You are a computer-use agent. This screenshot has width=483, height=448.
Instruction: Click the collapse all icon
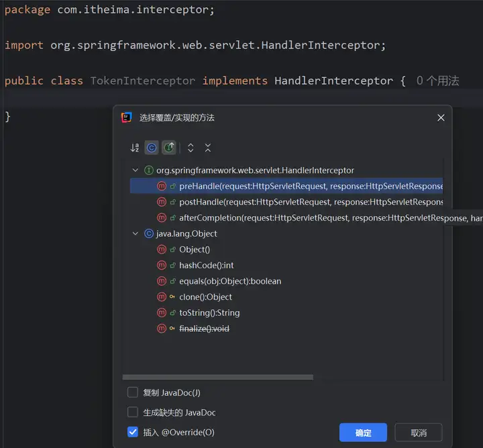[x=208, y=148]
